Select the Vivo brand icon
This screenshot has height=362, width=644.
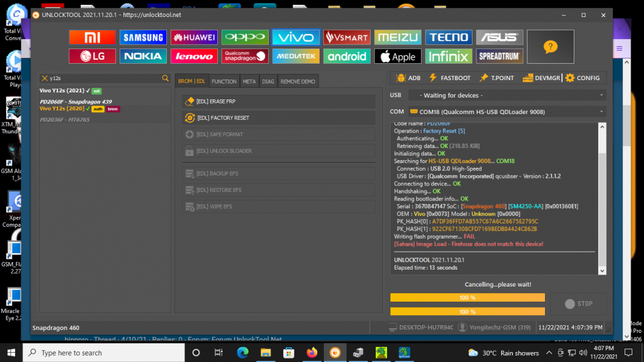[296, 37]
